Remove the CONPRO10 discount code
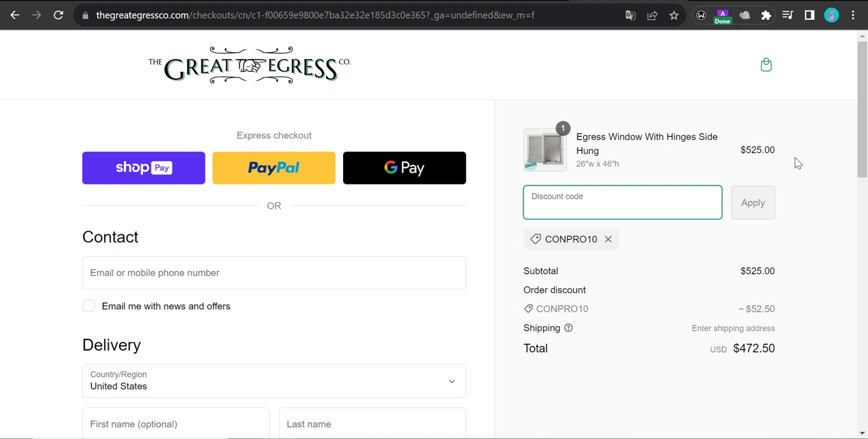This screenshot has width=868, height=439. pyautogui.click(x=608, y=239)
